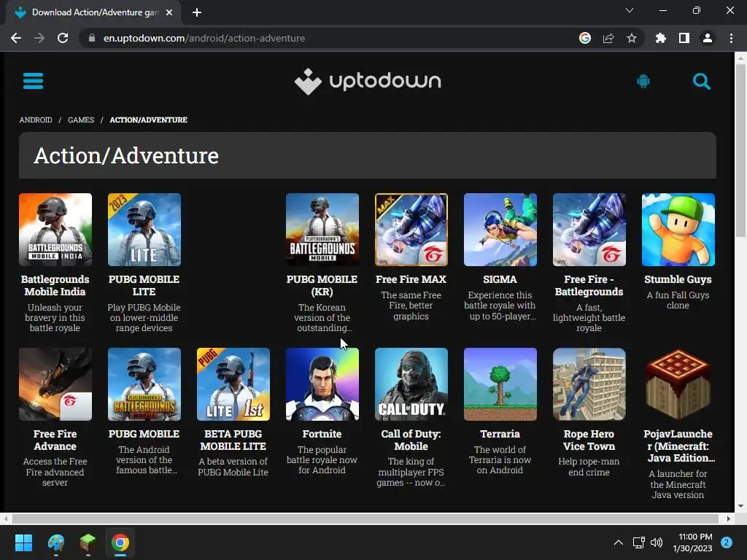
Task: Click the Google account icon in address bar
Action: [585, 38]
